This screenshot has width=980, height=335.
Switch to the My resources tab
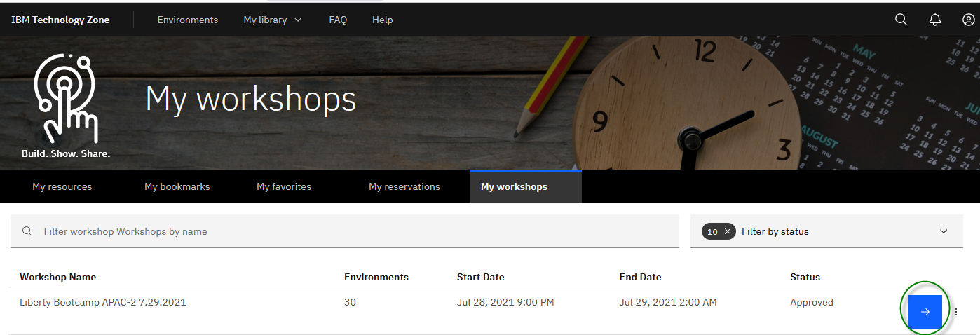point(62,186)
